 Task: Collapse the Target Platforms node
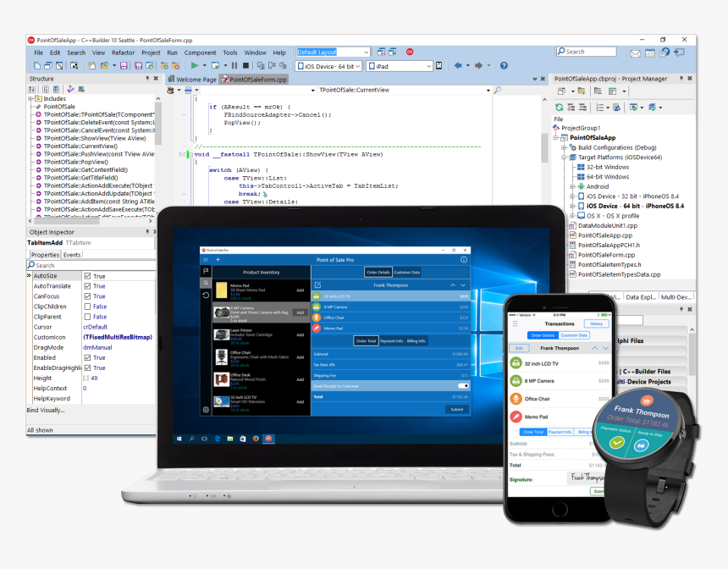click(564, 157)
